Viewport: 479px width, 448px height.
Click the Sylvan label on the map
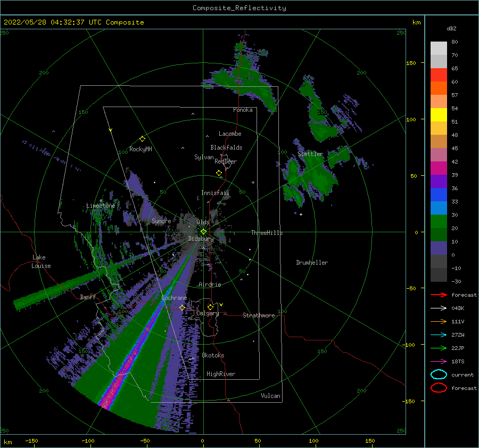pos(204,157)
